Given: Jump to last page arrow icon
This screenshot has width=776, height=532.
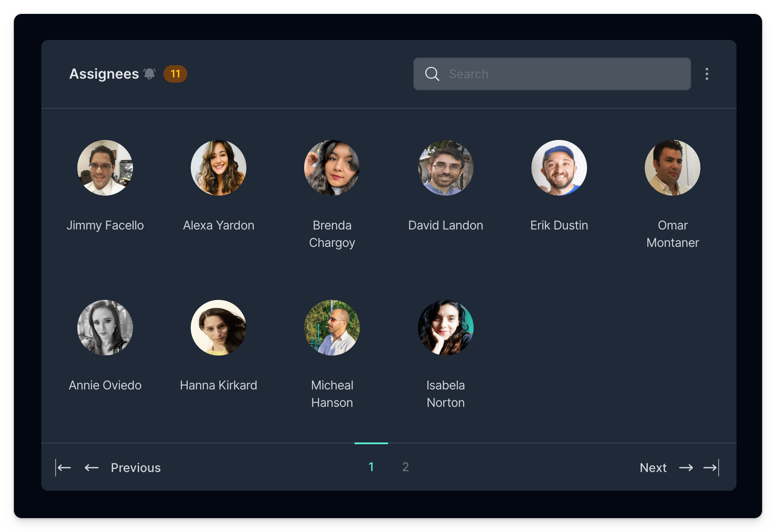Looking at the screenshot, I should (x=711, y=468).
